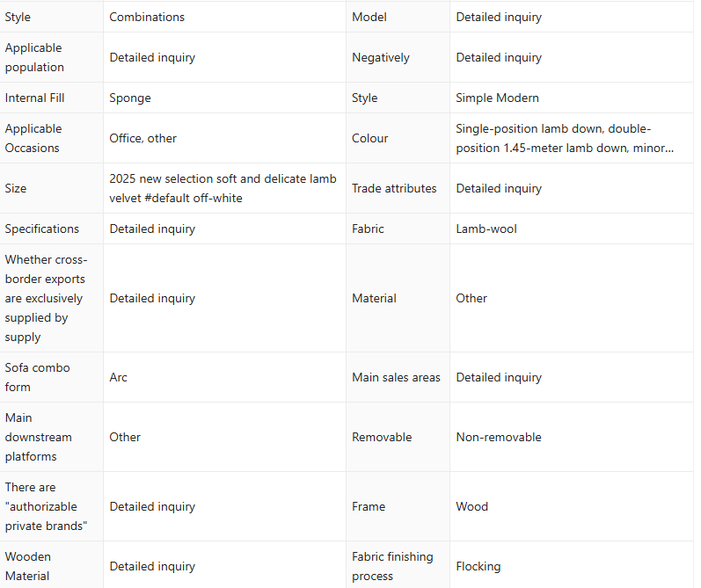Select the 'Office, other' occasions value
The image size is (701, 588).
(x=142, y=138)
